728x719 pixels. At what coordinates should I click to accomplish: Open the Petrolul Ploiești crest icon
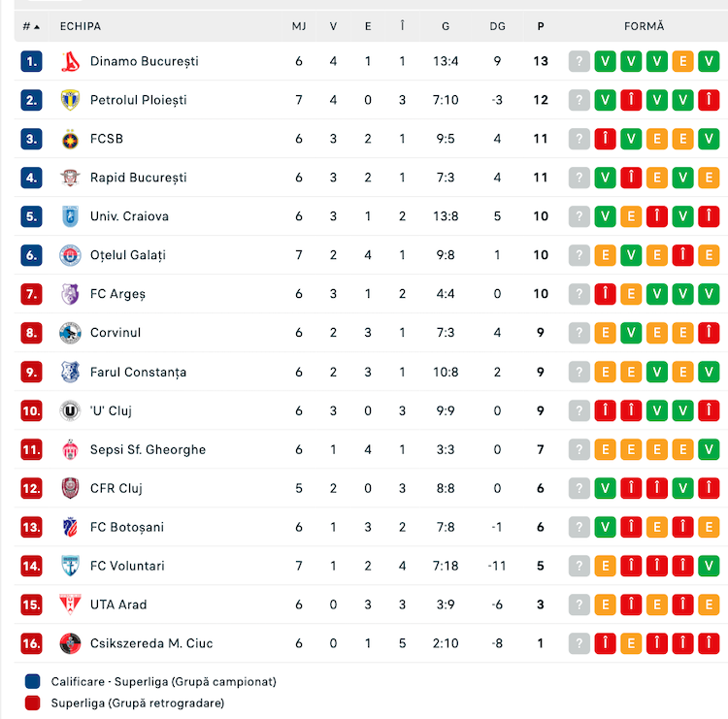coord(70,100)
